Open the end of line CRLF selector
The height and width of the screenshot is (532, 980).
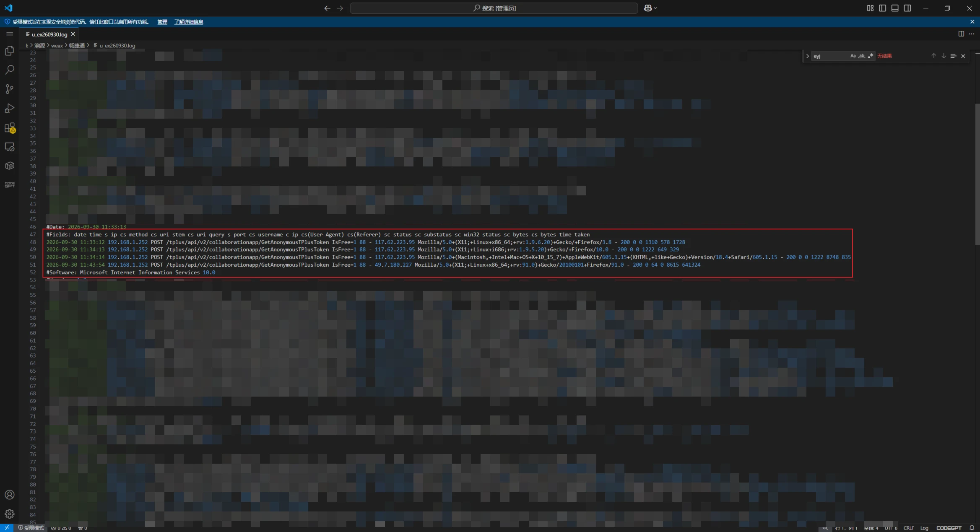[909, 528]
